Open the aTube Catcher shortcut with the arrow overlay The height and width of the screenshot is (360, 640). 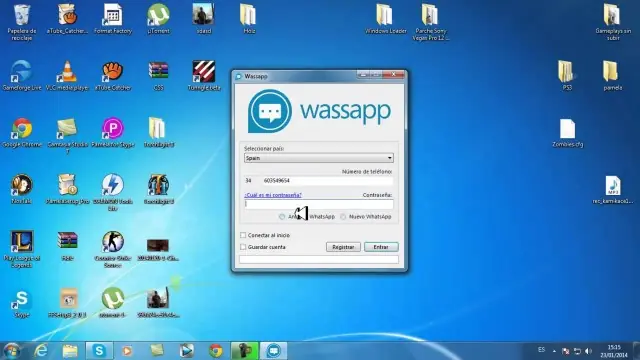pyautogui.click(x=113, y=75)
